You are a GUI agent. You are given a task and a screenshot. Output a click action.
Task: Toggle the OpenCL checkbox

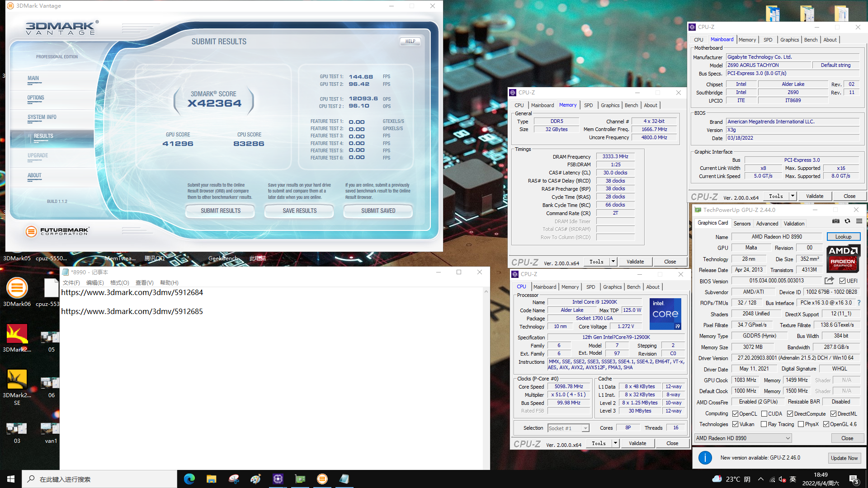point(736,414)
